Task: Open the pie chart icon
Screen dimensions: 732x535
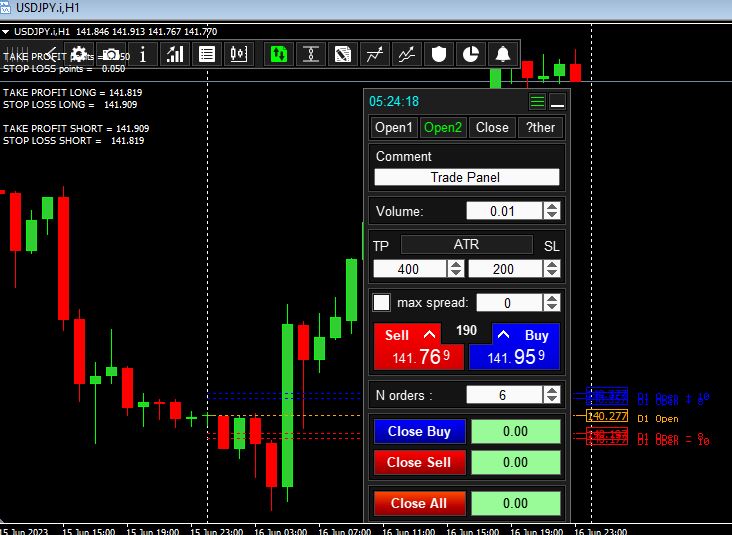Action: tap(471, 55)
